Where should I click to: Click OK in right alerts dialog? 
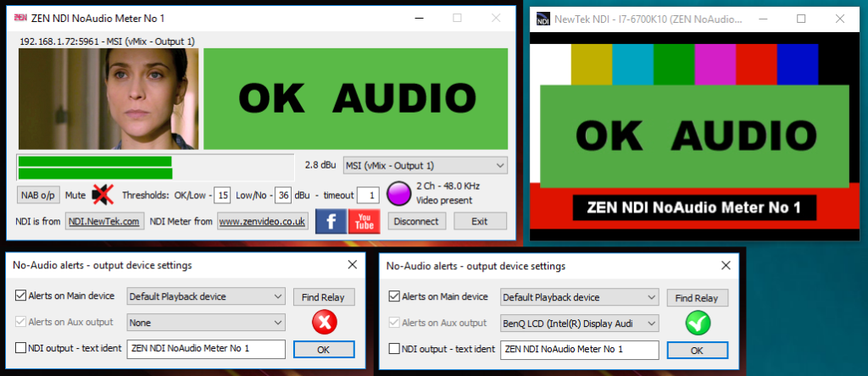(x=698, y=351)
